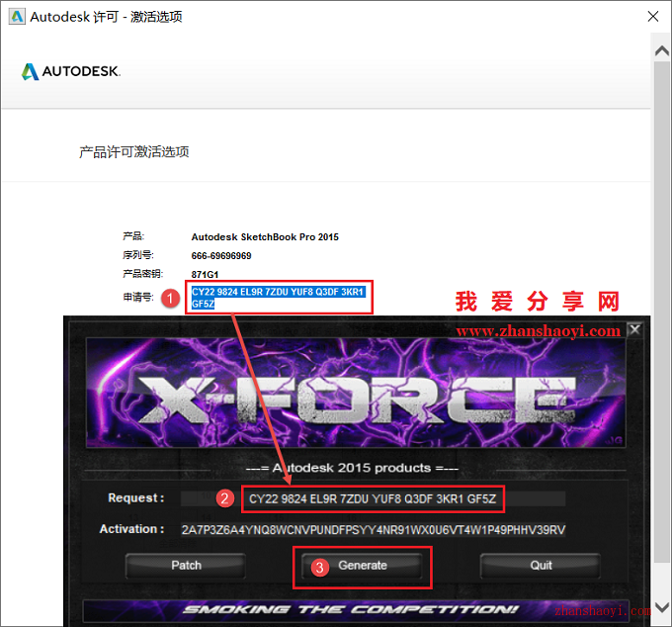Click the product key 871G1
The image size is (672, 627).
(205, 275)
